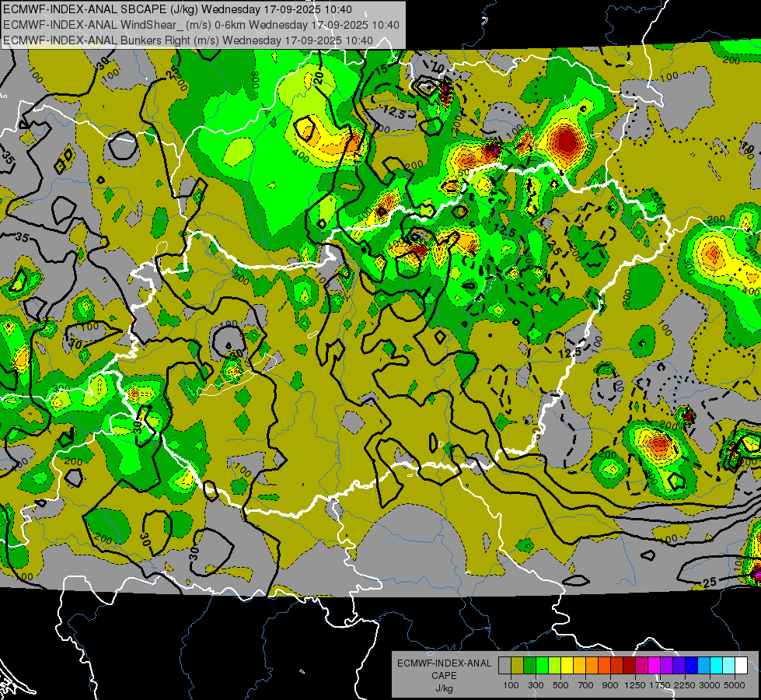The height and width of the screenshot is (700, 761).
Task: Click the ECMWF-INDEX-ANAL legend heading
Action: [x=444, y=663]
